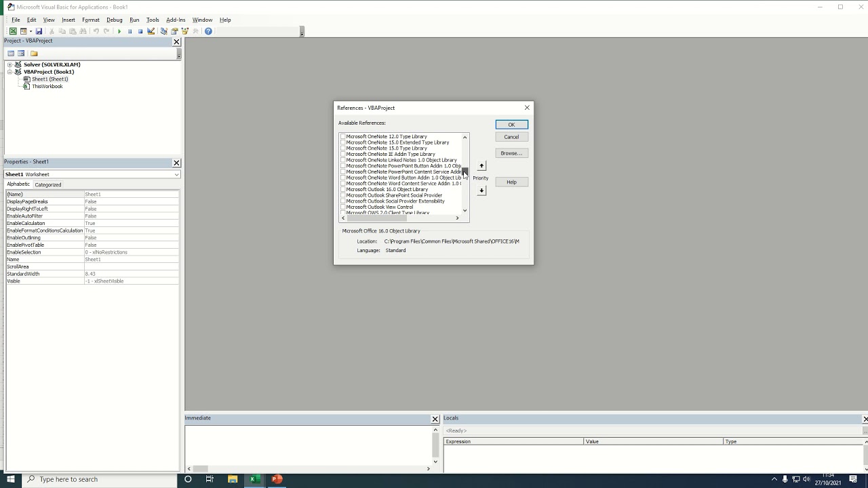The width and height of the screenshot is (868, 488).
Task: Toggle Folders icon in Project panel
Action: (34, 54)
